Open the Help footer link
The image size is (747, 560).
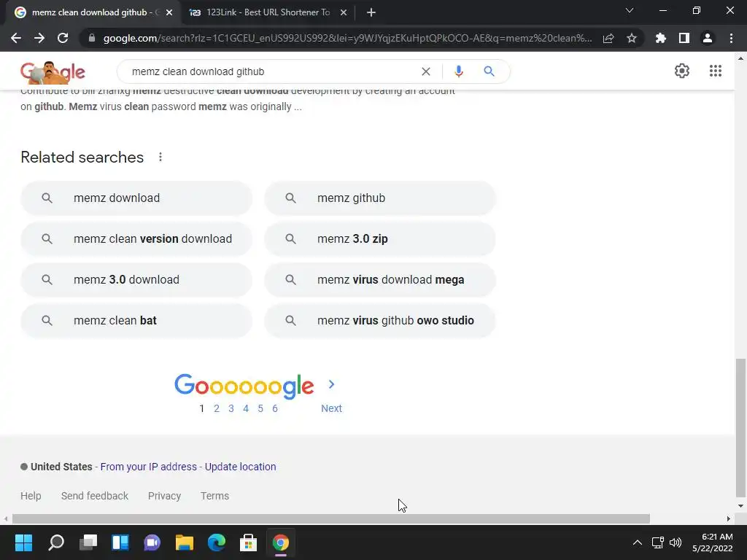31,496
